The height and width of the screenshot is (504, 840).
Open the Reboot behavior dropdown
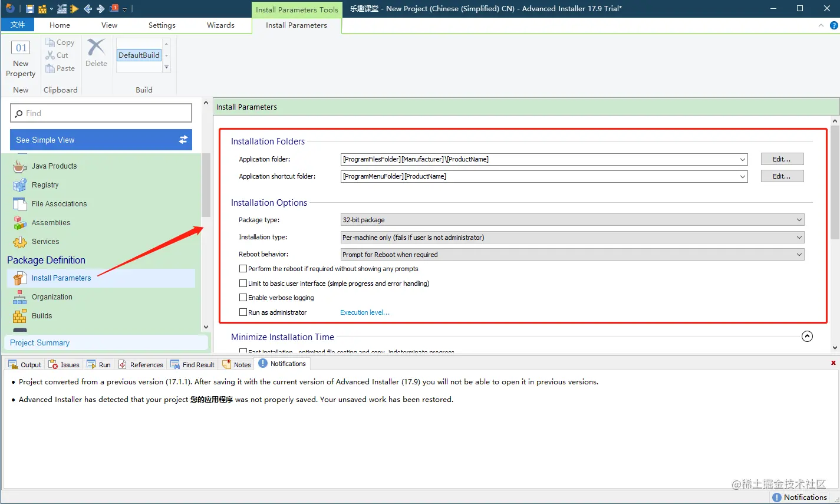pos(572,255)
